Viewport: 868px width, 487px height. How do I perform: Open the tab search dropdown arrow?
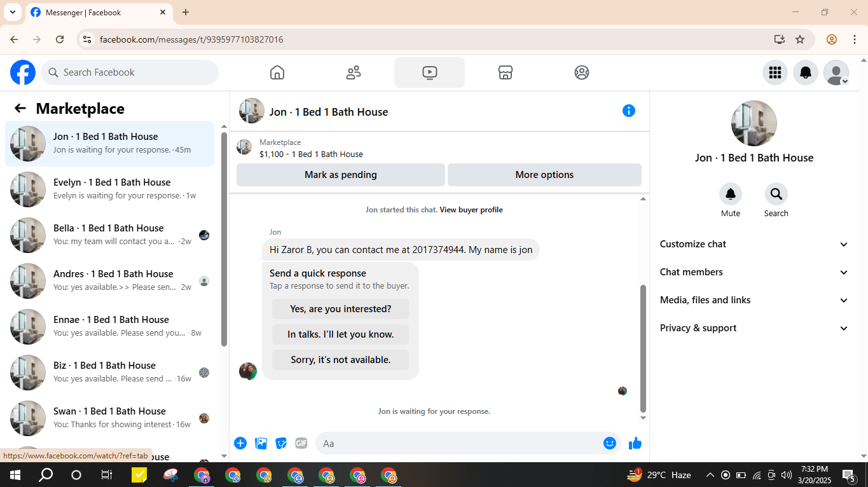[12, 12]
